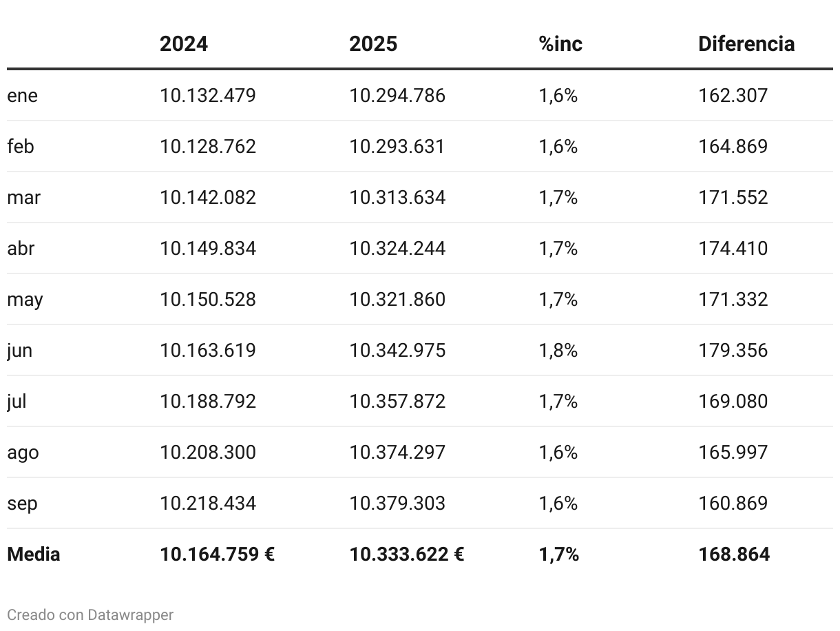Image resolution: width=840 pixels, height=631 pixels.
Task: Select the 10.313.634 value in mar row
Action: click(x=397, y=198)
